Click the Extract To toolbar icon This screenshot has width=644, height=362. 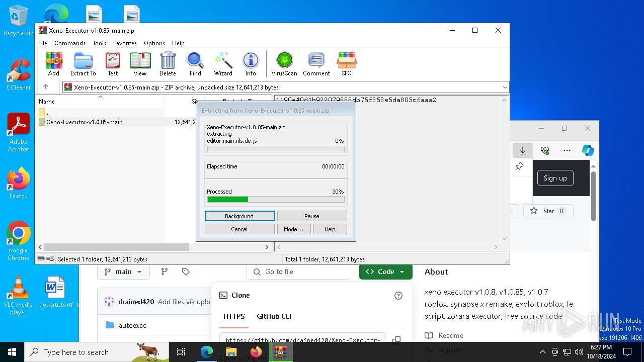pyautogui.click(x=83, y=64)
